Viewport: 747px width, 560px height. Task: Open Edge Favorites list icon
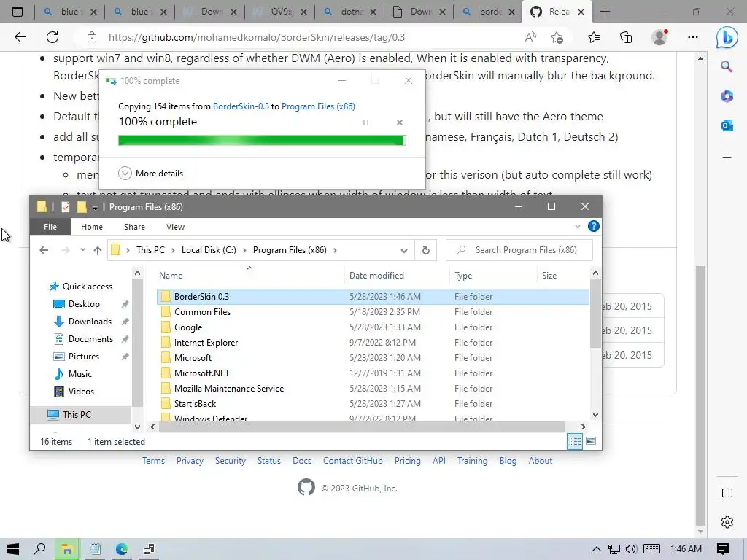pyautogui.click(x=594, y=37)
